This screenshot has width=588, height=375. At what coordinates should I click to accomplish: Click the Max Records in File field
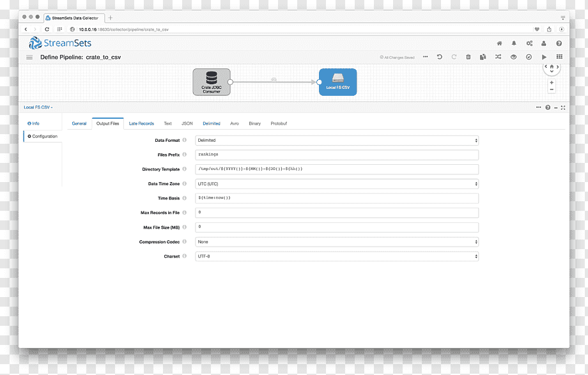[337, 213]
